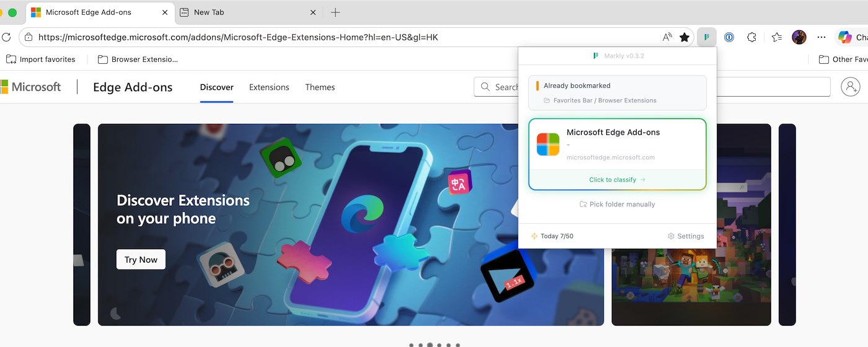The image size is (868, 347).
Task: Open the Settings and more ellipsis
Action: pos(821,37)
